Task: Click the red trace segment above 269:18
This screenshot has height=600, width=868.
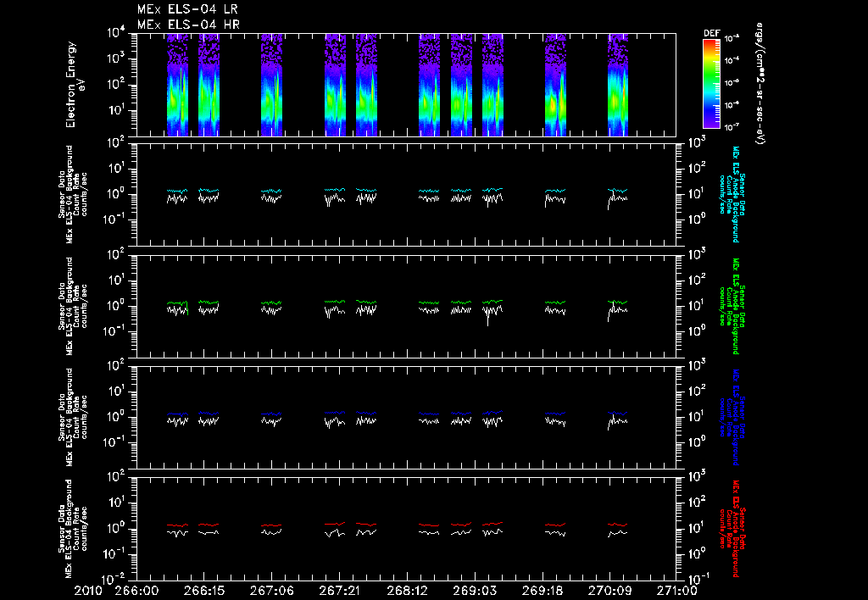Action: pos(555,525)
